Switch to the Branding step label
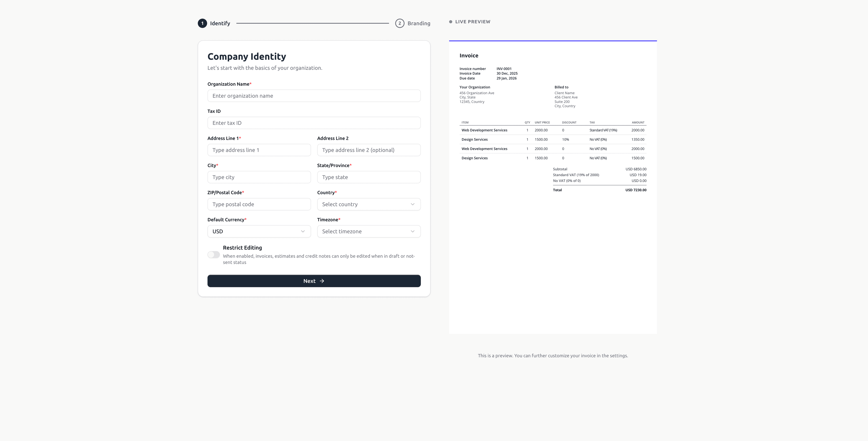Image resolution: width=868 pixels, height=441 pixels. click(x=418, y=23)
